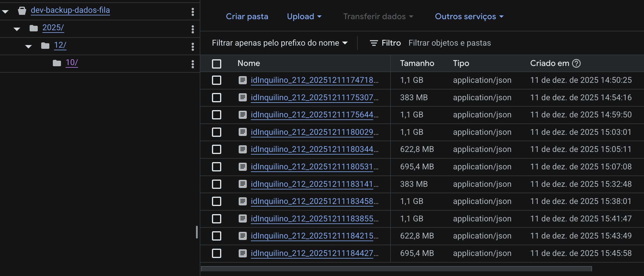Click the Filtro filter icon
The height and width of the screenshot is (276, 644).
pos(374,43)
